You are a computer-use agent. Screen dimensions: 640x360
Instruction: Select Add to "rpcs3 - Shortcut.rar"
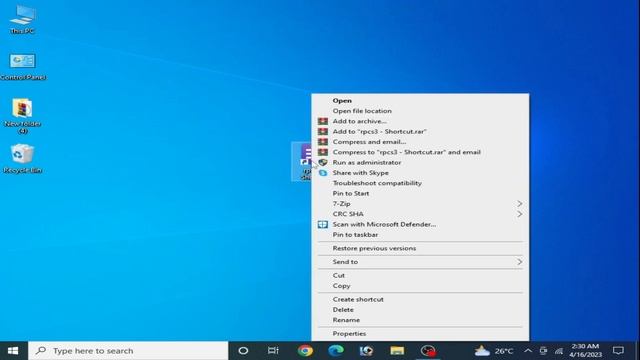click(x=420, y=131)
